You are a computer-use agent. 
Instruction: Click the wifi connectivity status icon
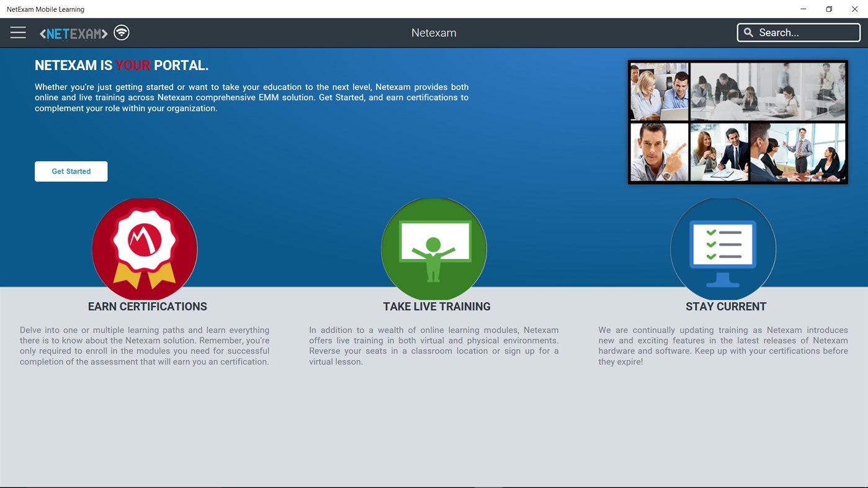tap(121, 32)
